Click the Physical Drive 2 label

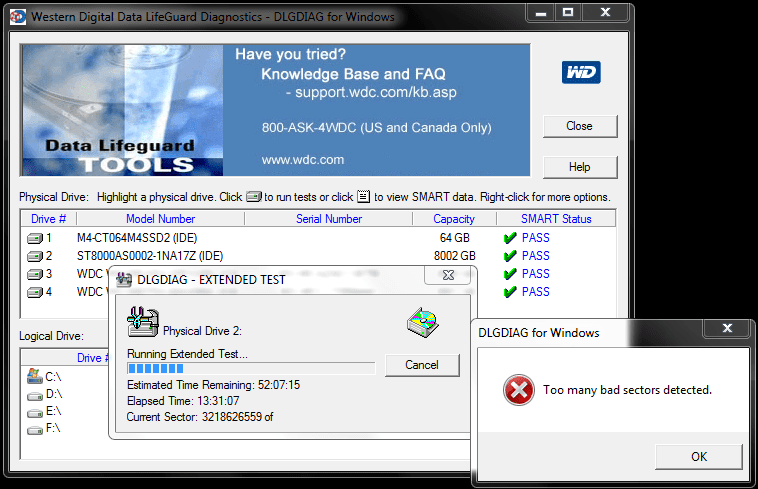click(202, 331)
